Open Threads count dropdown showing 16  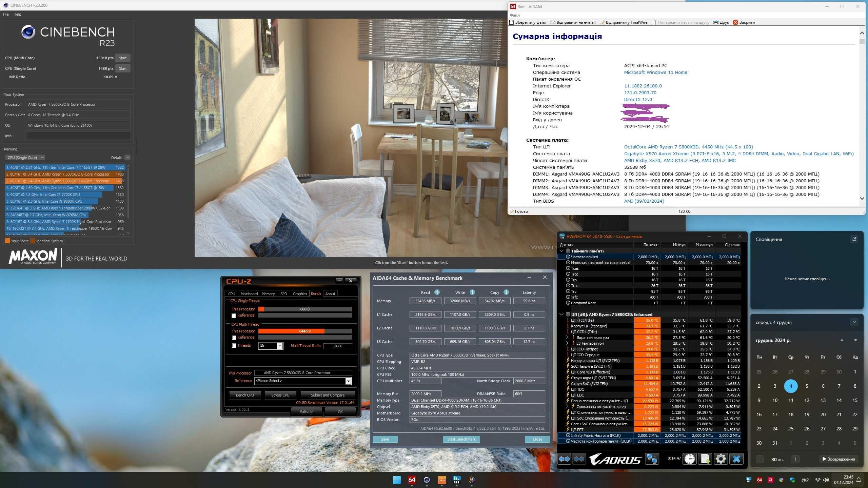(280, 346)
